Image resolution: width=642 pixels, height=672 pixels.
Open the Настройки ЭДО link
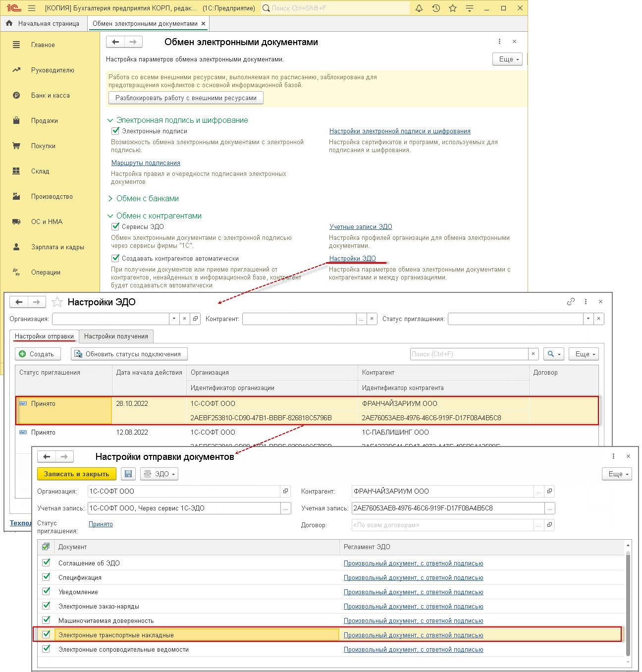(353, 258)
